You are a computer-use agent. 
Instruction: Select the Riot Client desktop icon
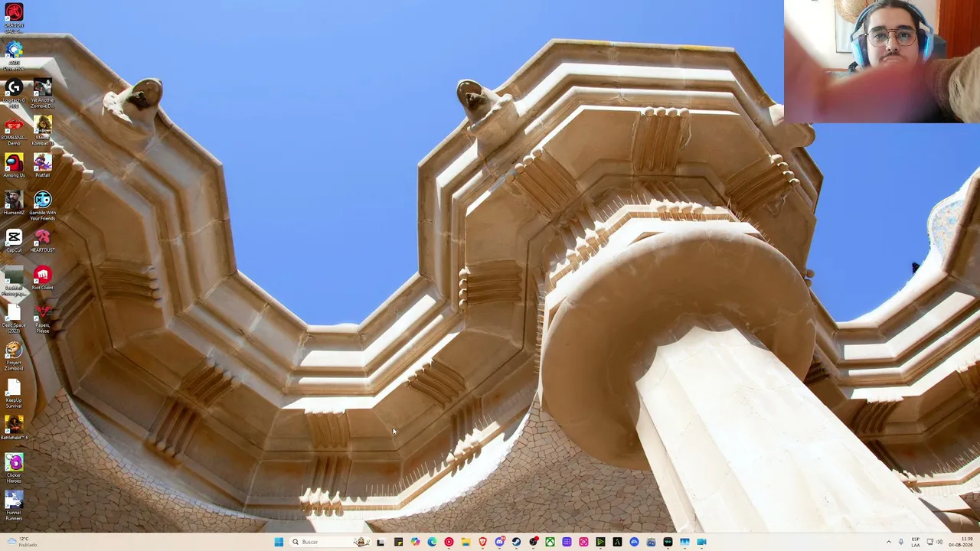pos(42,279)
